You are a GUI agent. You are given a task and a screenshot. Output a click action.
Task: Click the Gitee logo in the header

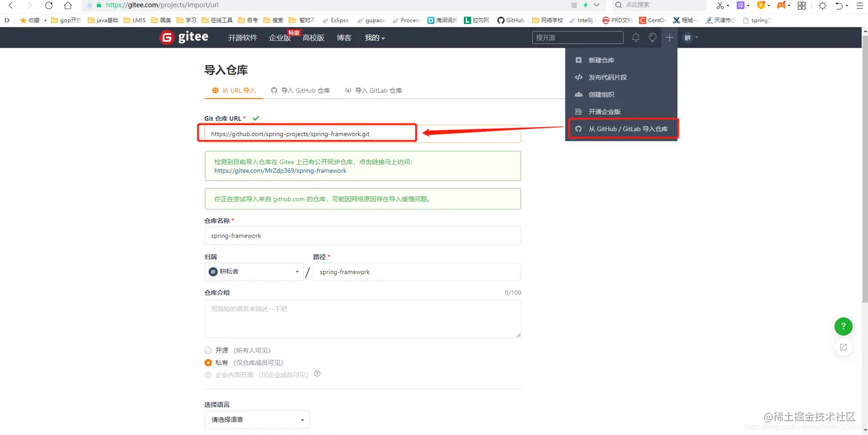coord(184,38)
